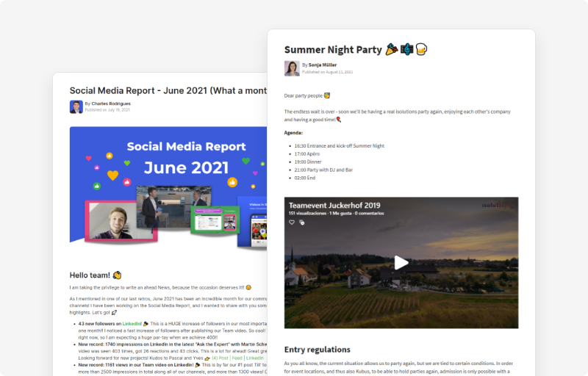This screenshot has height=376, width=588.
Task: Open Charles Rodrigues' avatar picture
Action: (76, 106)
